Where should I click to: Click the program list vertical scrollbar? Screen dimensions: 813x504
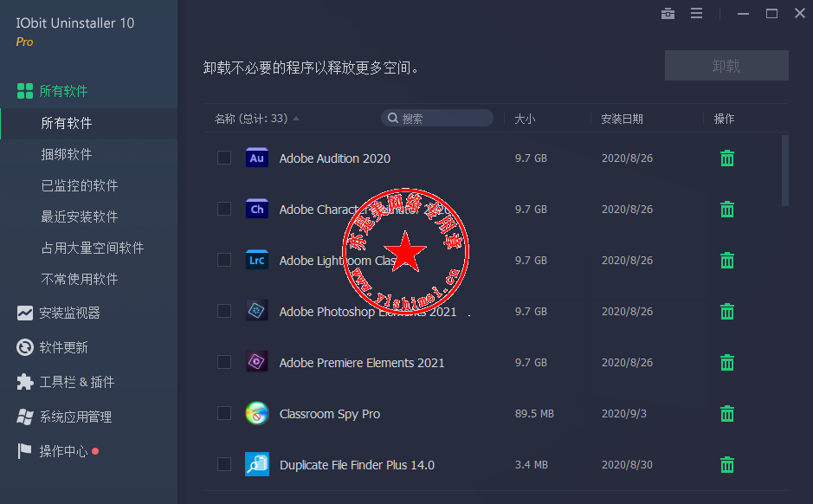[x=785, y=171]
